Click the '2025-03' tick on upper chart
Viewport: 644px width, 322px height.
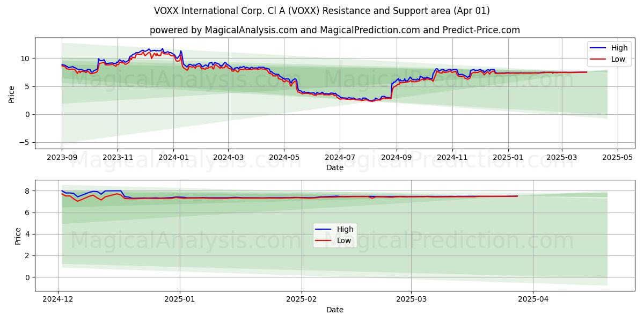[562, 157]
